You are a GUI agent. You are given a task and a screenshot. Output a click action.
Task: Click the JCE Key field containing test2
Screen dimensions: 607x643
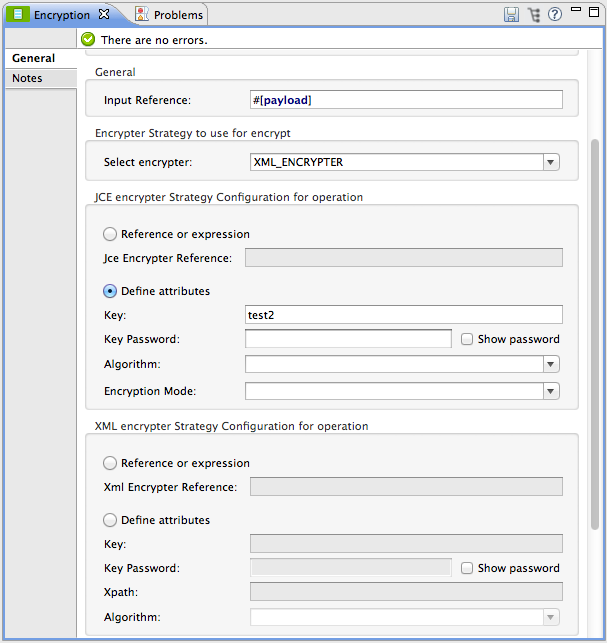[x=404, y=315]
